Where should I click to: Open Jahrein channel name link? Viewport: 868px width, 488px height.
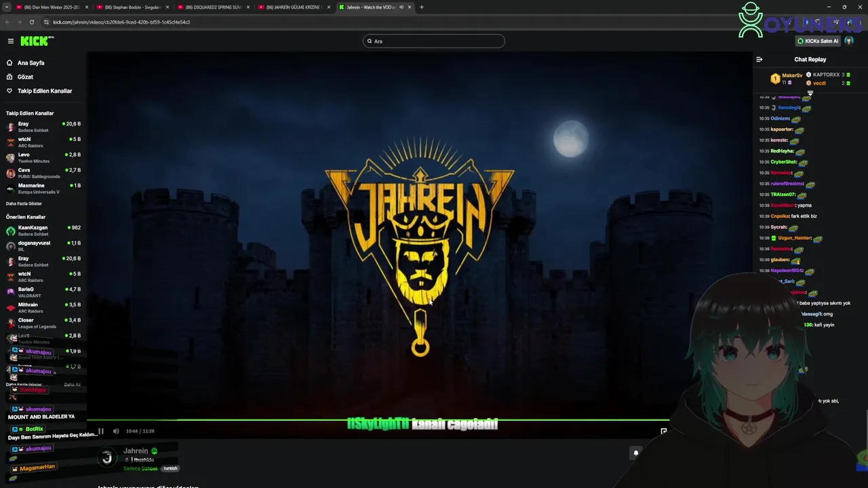coord(136,451)
